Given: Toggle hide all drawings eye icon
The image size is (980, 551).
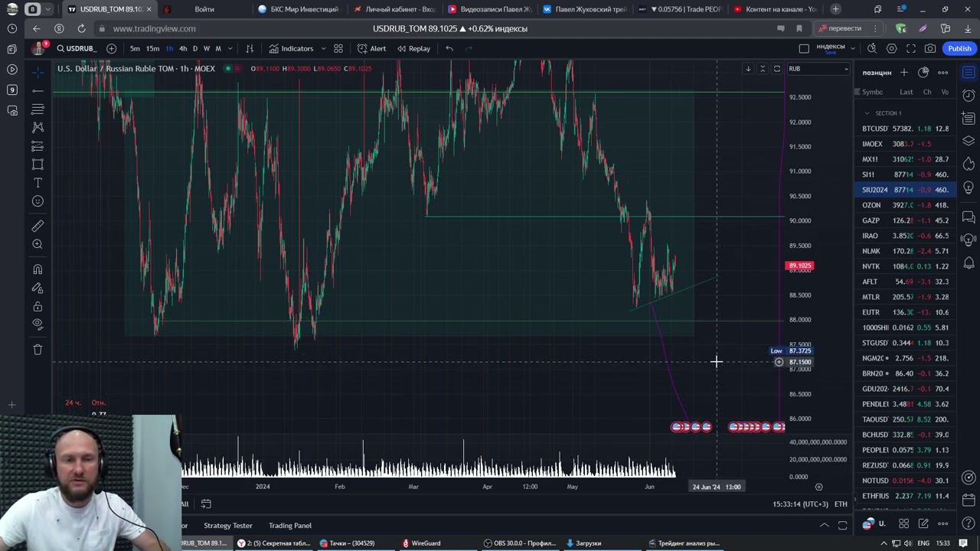Looking at the screenshot, I should coord(38,324).
